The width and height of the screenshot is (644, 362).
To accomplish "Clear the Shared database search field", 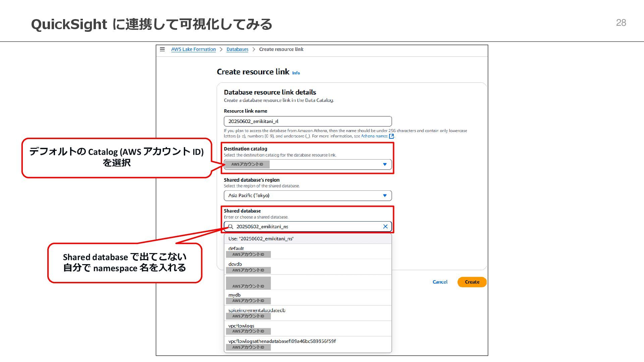I will pyautogui.click(x=385, y=227).
